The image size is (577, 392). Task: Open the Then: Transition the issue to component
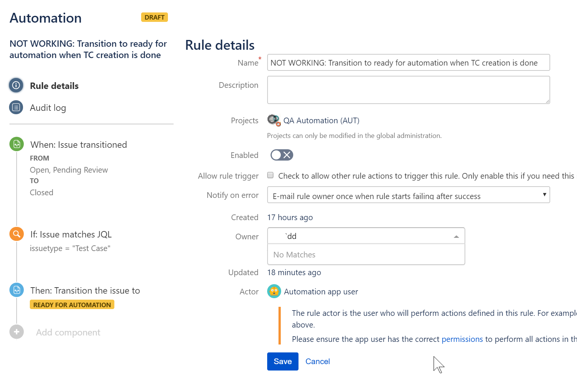point(85,291)
